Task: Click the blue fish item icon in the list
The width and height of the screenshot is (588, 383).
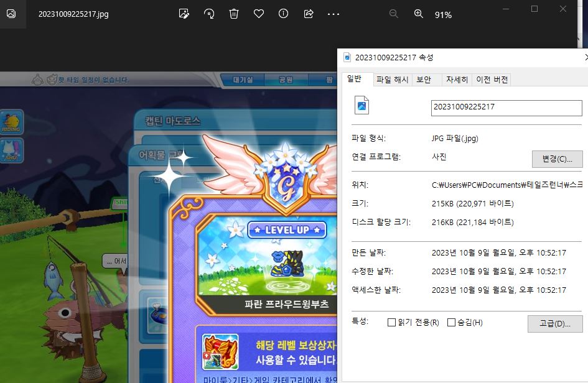Action: click(158, 315)
